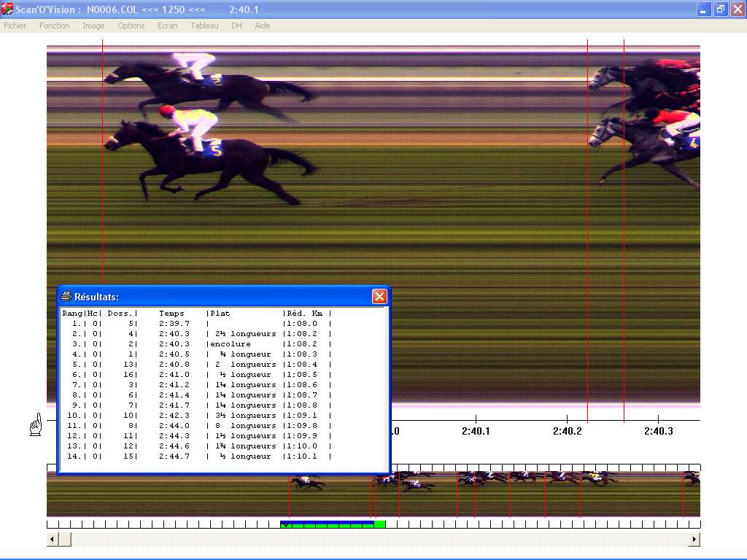Viewport: 747px width, 560px height.
Task: Select rank 10 row with time 2:42.3
Action: pos(196,416)
